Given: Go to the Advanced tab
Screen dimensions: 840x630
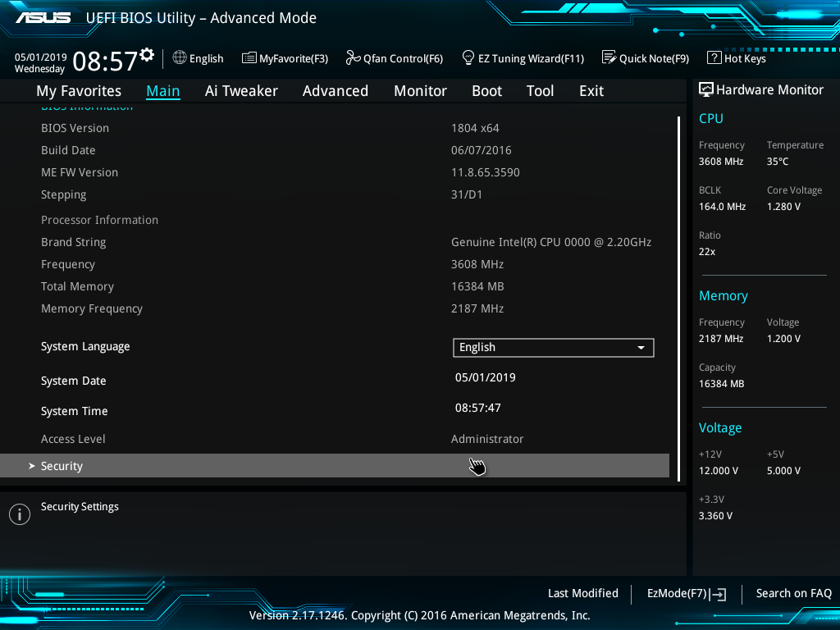Looking at the screenshot, I should 336,91.
